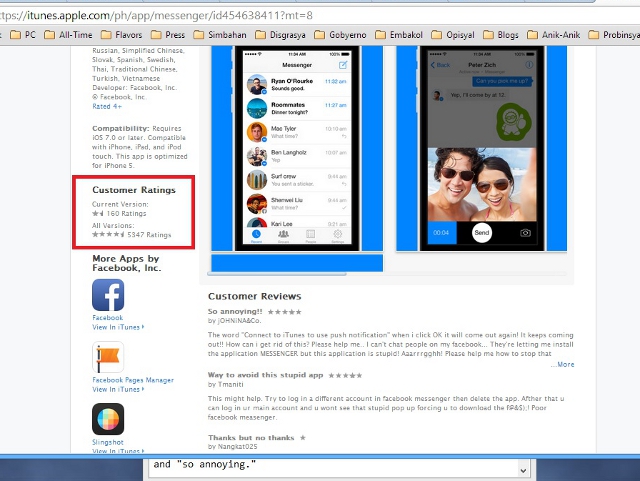Click the "by Tmaniti" reviewer name
This screenshot has height=481, width=640.
coord(225,385)
